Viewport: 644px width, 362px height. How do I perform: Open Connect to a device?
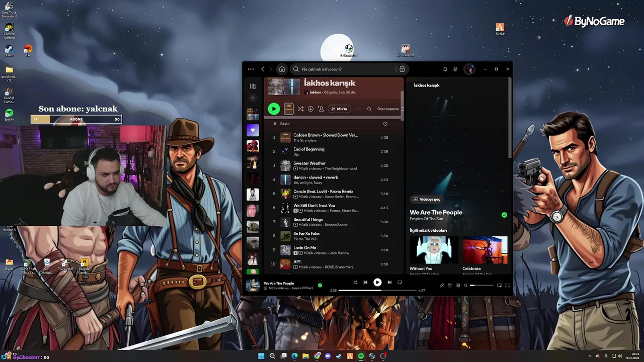click(458, 286)
